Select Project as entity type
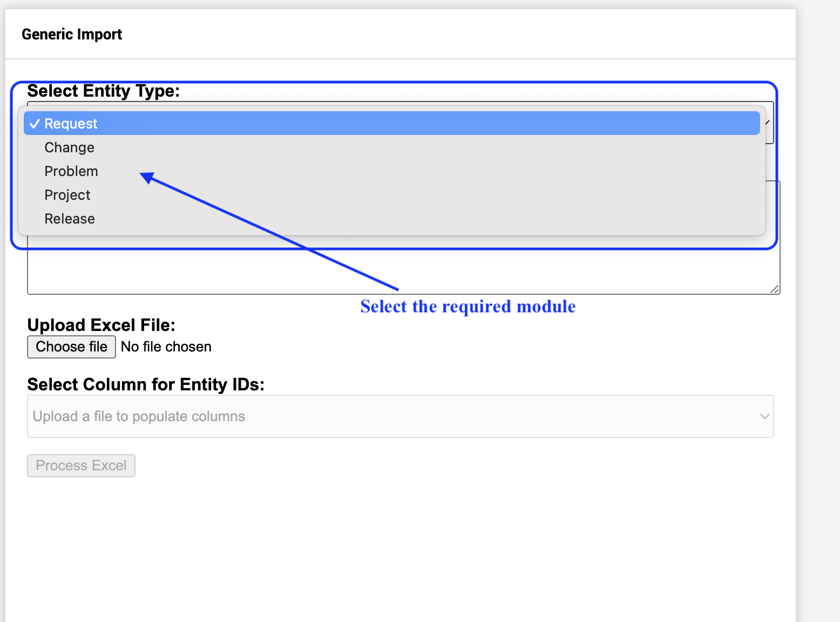The height and width of the screenshot is (622, 840). (67, 195)
